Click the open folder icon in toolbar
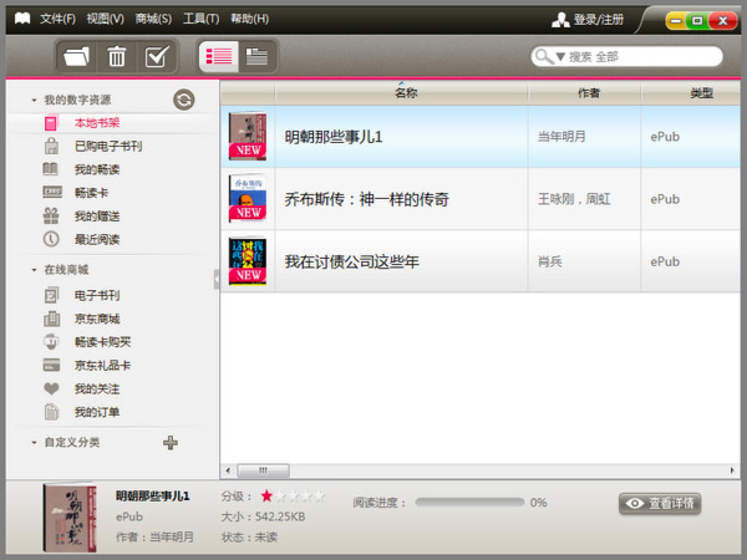 77,56
